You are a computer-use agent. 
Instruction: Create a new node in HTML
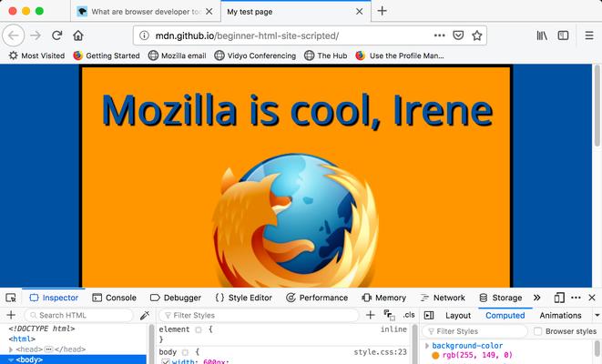coord(11,315)
